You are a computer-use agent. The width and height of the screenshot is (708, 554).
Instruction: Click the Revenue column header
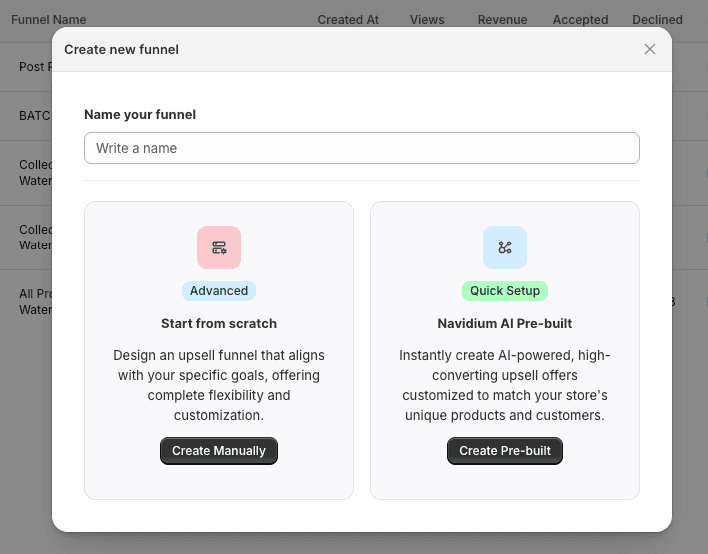[503, 20]
